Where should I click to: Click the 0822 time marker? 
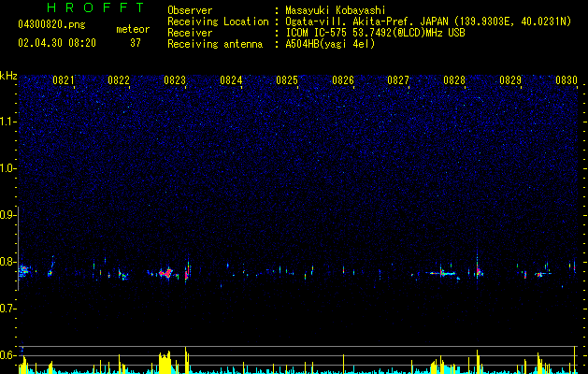(119, 80)
